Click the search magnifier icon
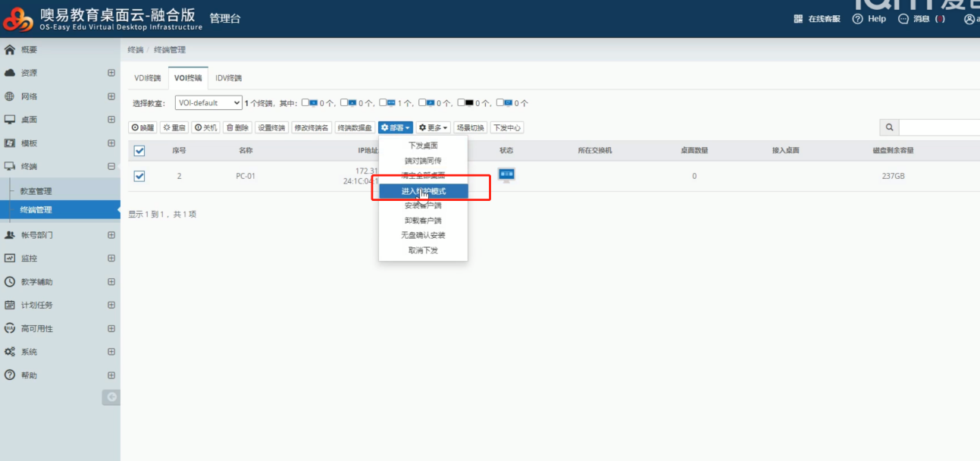 tap(889, 127)
